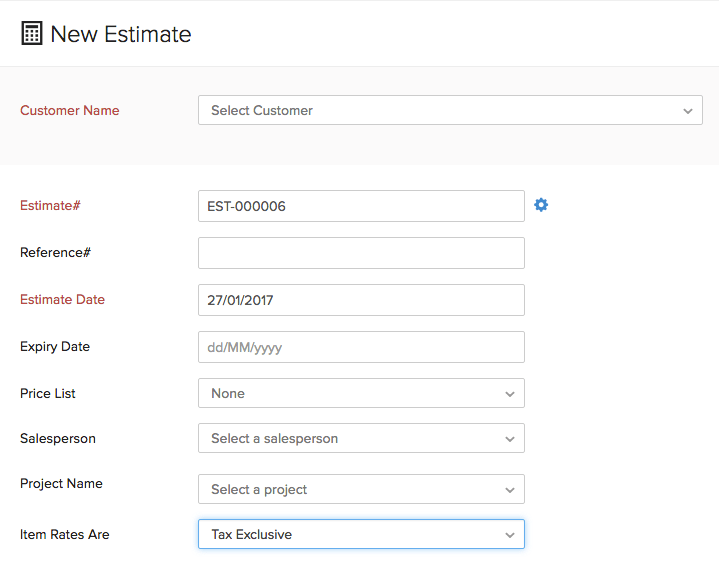
Task: Open estimate number settings gear icon
Action: pos(541,205)
